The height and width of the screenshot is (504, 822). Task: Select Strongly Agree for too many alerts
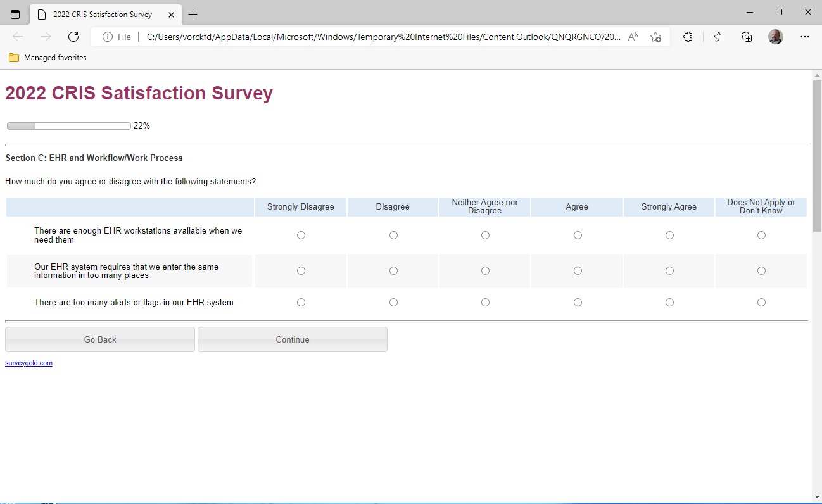point(669,303)
